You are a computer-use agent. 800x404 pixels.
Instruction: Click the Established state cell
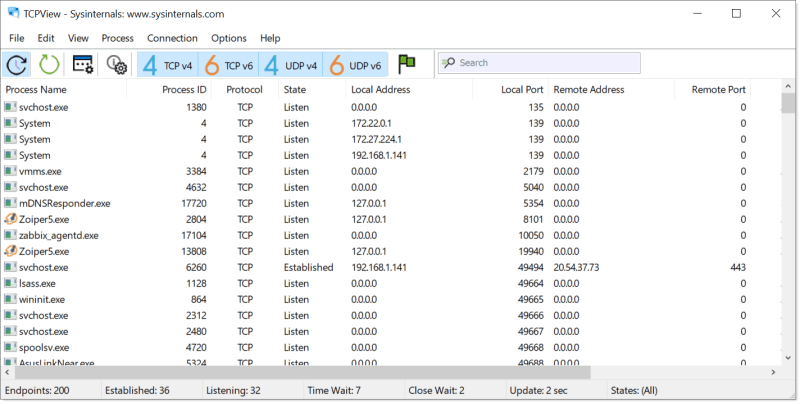[308, 267]
